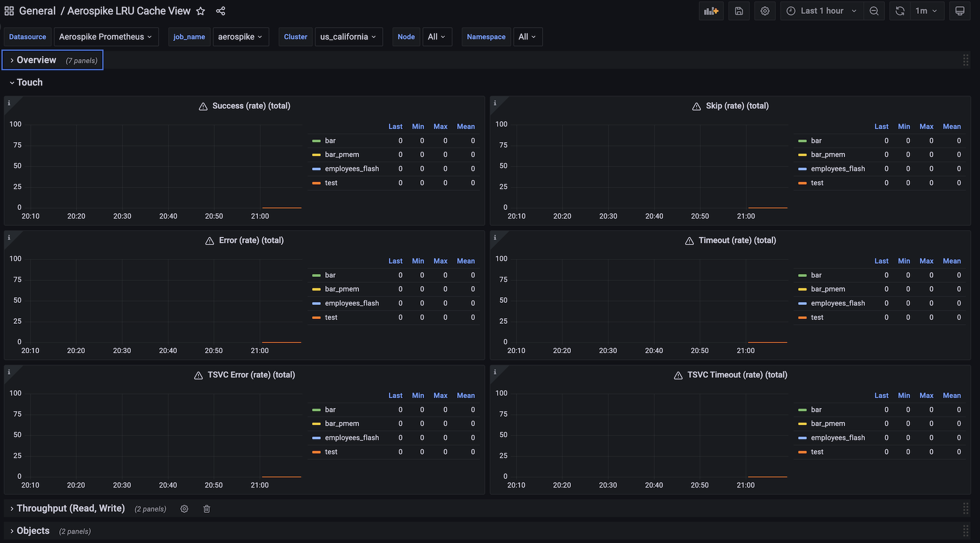The height and width of the screenshot is (543, 980).
Task: Click info icon on TSVC Error panel
Action: [9, 372]
